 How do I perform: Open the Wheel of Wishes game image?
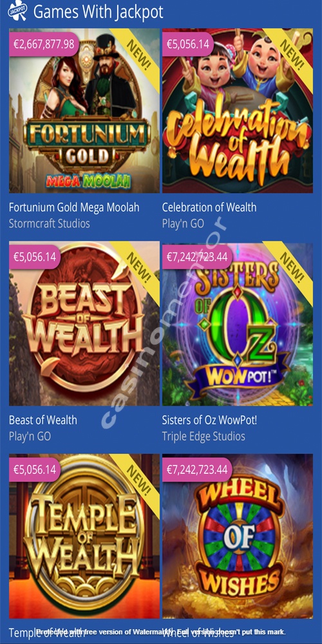[x=238, y=536]
